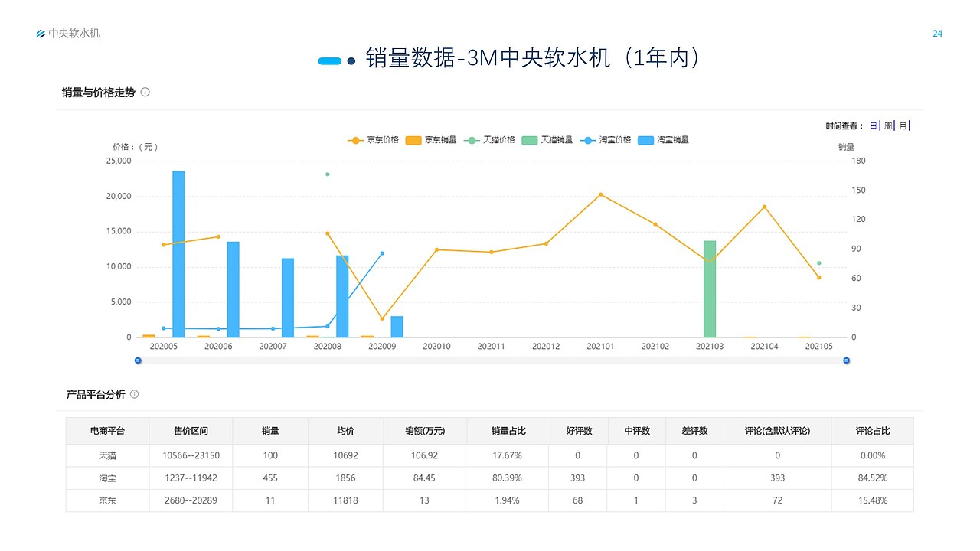Click the 84.45 sales amount cell
The image size is (980, 551).
425,478
